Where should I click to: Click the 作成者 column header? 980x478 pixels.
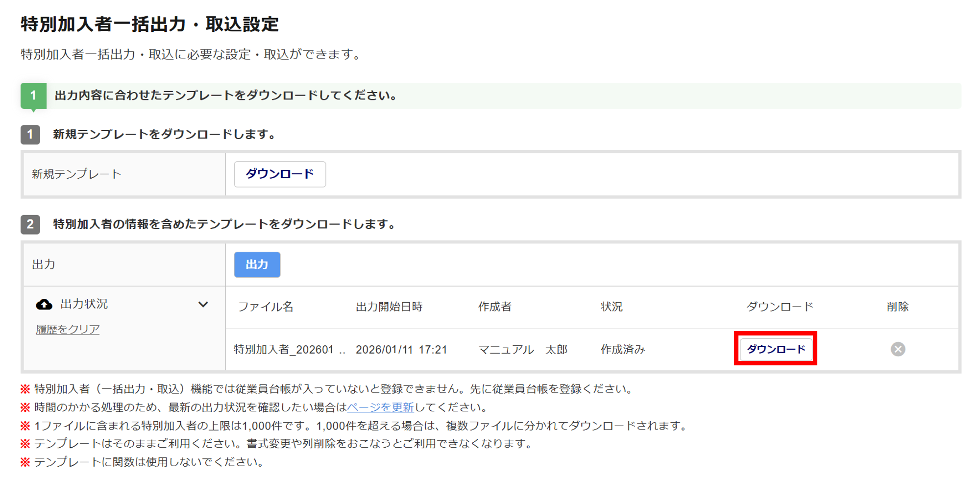494,307
